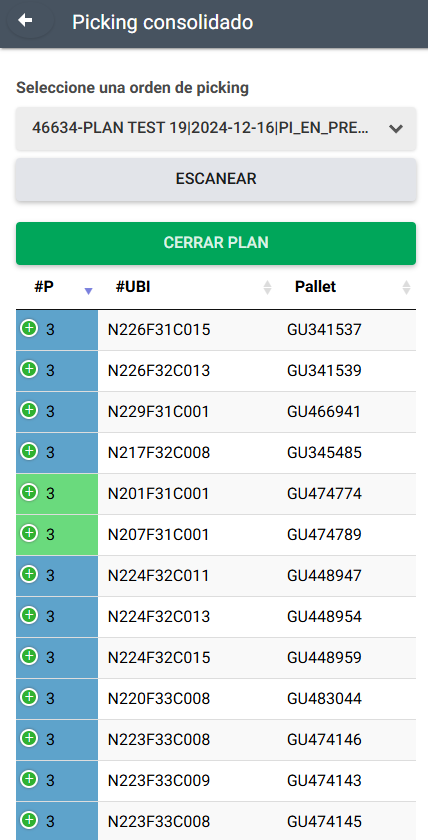
Task: Sort table by Pallet column
Action: [349, 287]
